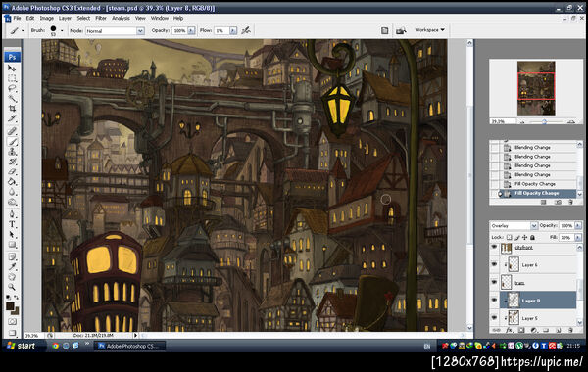
Task: Select the Slice tool
Action: pos(12,118)
